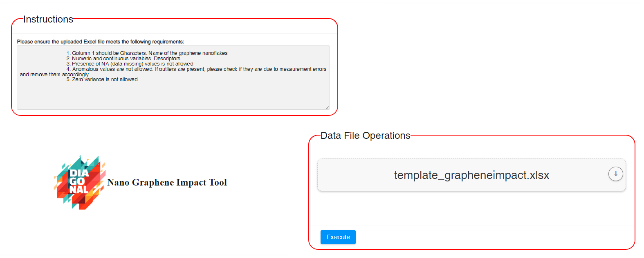The width and height of the screenshot is (644, 258).
Task: Click the Nano Graphene Impact Tool title
Action: [x=167, y=183]
